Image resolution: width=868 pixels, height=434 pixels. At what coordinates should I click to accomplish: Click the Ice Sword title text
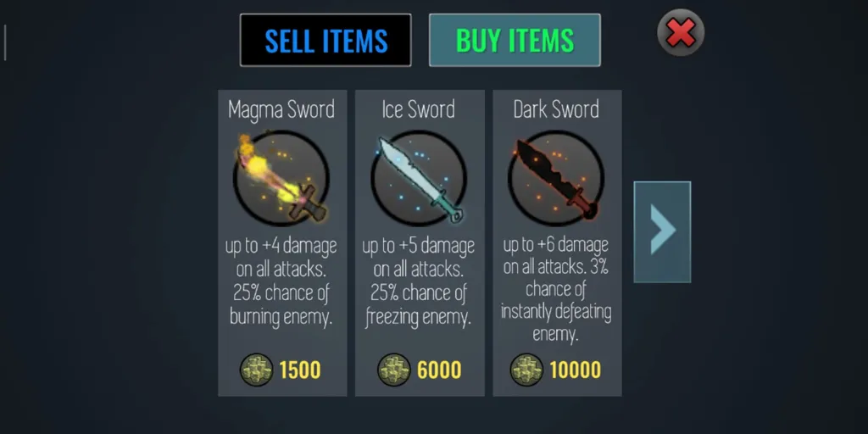419,109
